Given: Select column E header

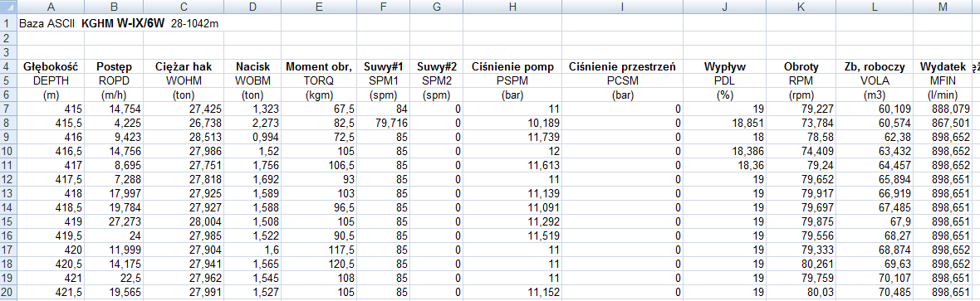Looking at the screenshot, I should pos(319,7).
